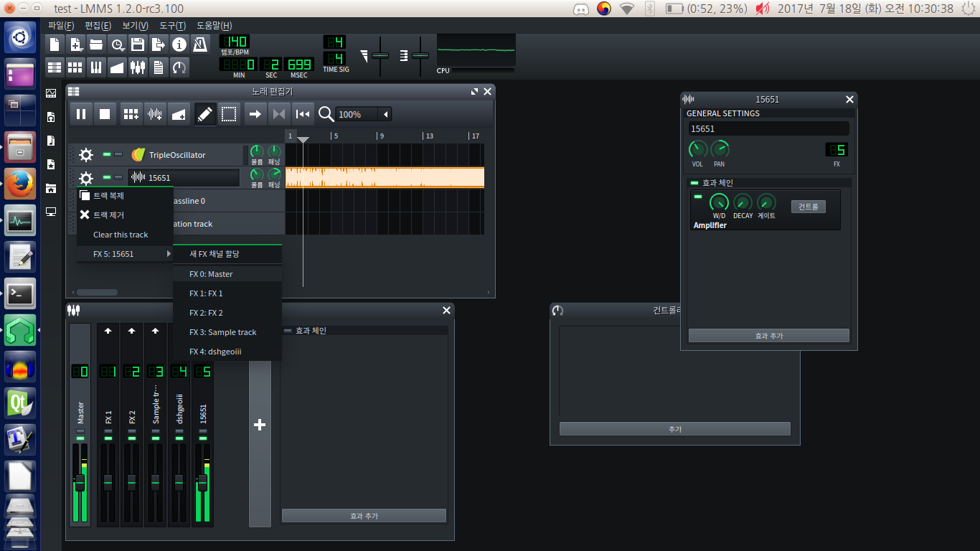This screenshot has height=551, width=980.
Task: Switch to selection edit mode
Action: pos(229,113)
